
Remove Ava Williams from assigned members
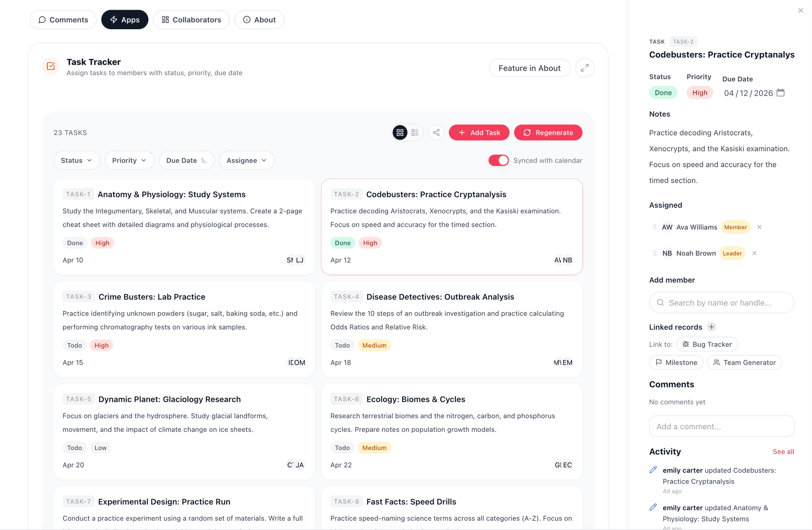(x=759, y=227)
